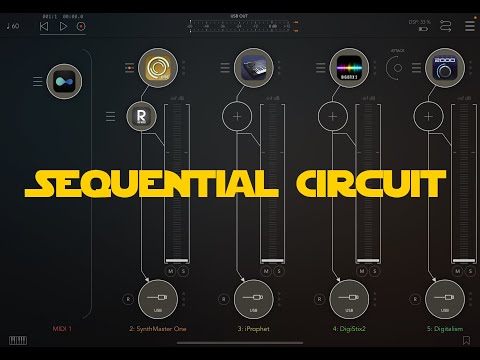This screenshot has height=360, width=480.
Task: Open the DigiStix2 drum app icon
Action: point(349,68)
